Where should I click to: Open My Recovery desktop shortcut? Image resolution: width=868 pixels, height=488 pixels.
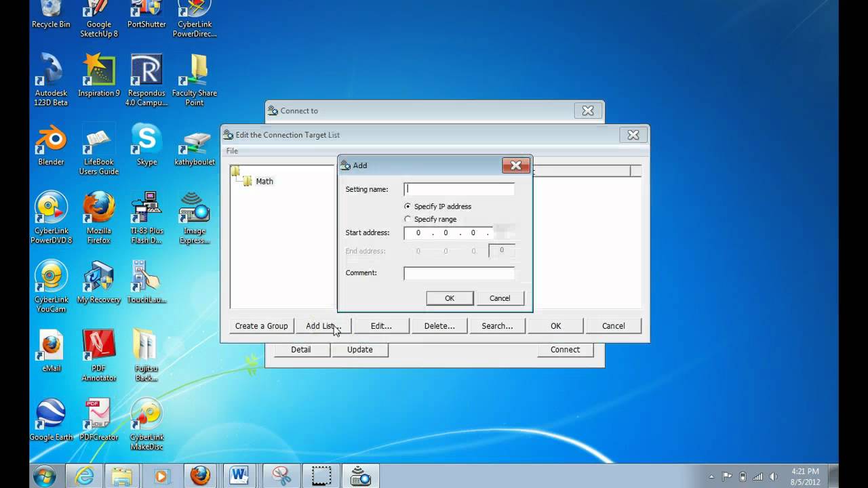(x=99, y=282)
